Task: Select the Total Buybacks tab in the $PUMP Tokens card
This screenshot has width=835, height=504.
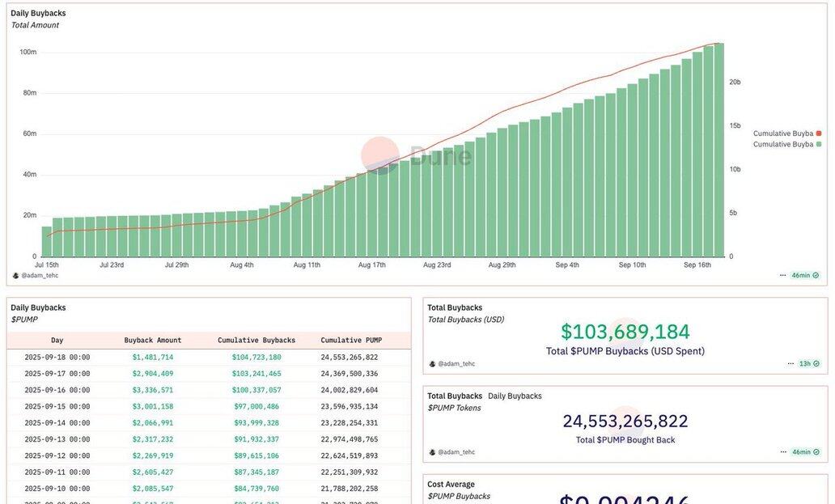Action: (454, 396)
